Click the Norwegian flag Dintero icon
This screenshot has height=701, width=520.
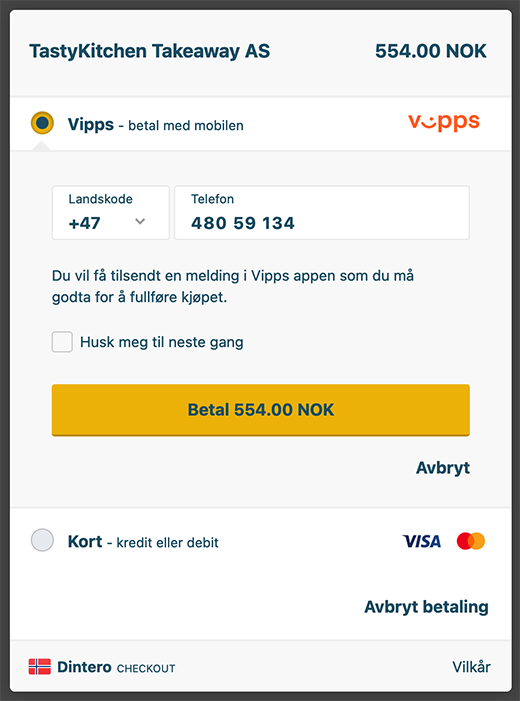39,667
